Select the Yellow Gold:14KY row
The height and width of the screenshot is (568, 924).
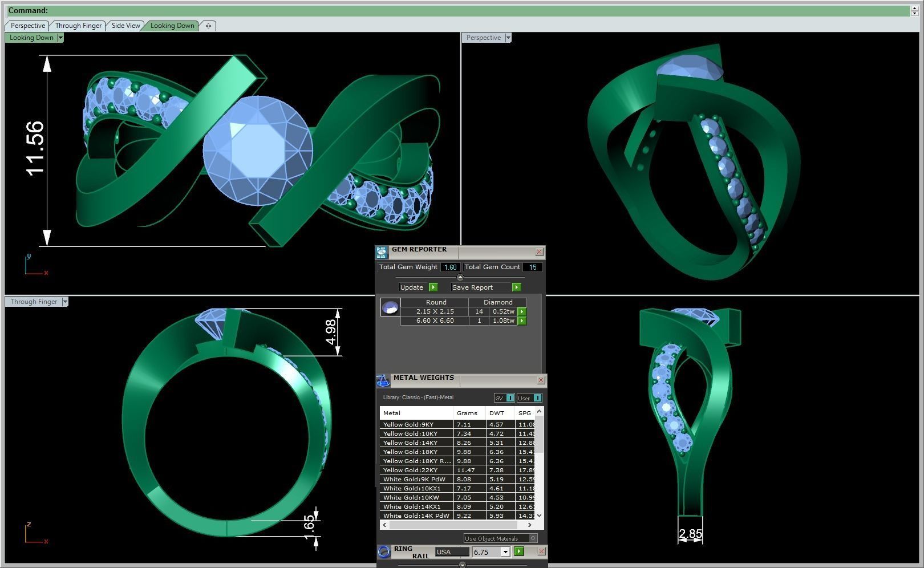[x=457, y=443]
